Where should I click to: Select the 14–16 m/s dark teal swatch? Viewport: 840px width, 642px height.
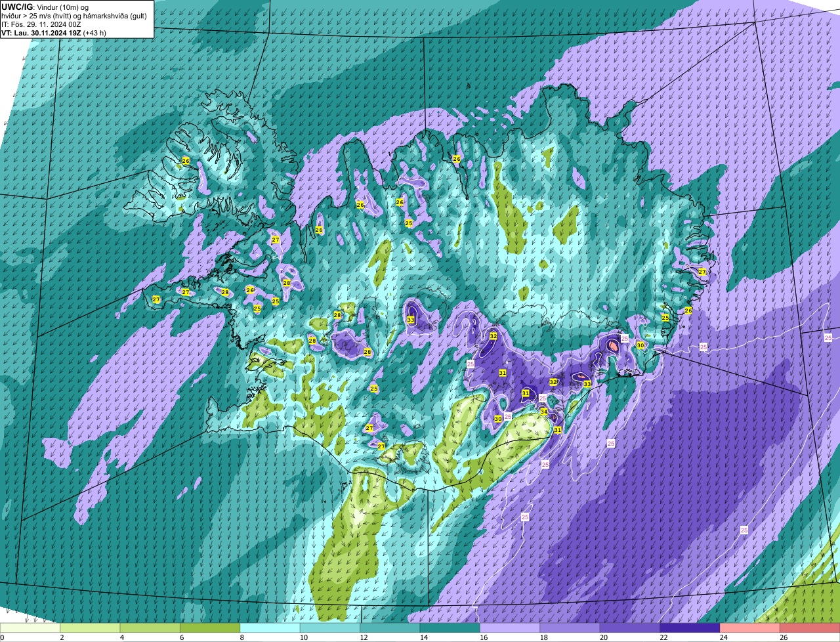[450, 628]
